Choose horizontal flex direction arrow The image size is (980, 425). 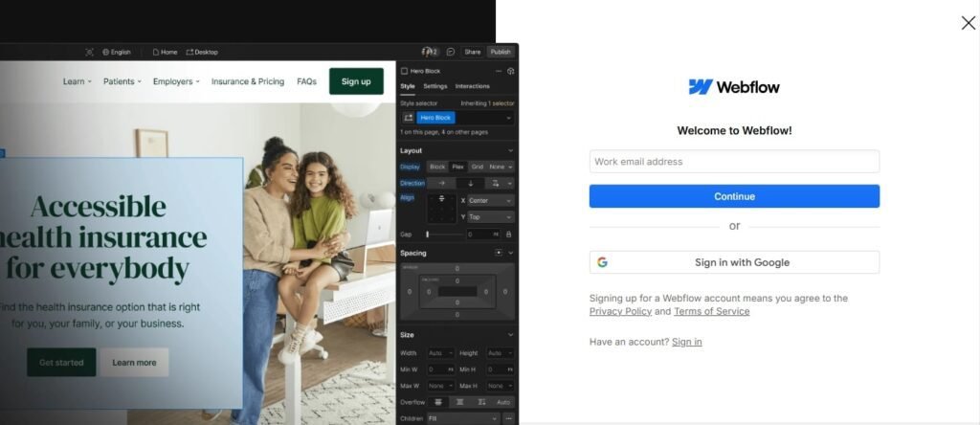point(442,183)
